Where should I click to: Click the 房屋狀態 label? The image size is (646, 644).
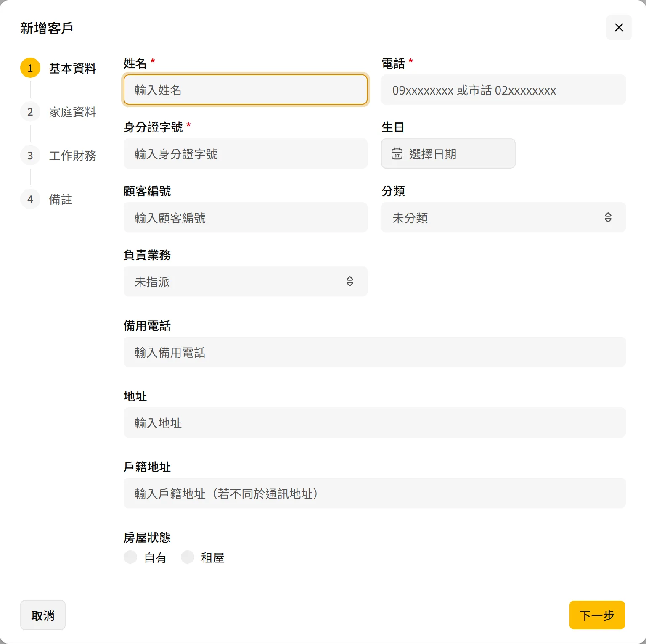point(147,537)
